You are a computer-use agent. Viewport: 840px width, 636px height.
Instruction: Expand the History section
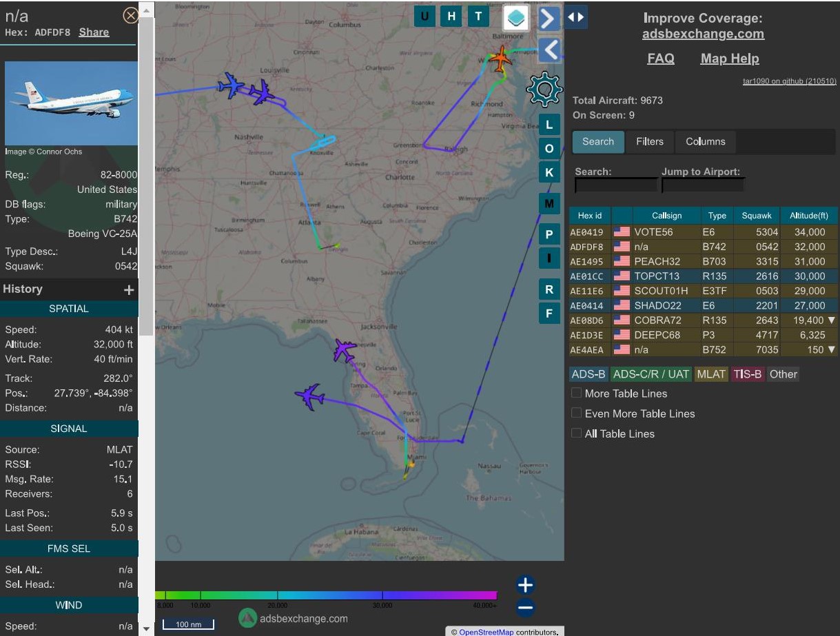[x=129, y=290]
